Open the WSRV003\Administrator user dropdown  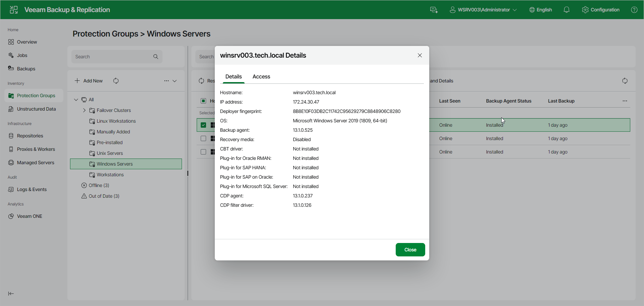[x=483, y=10]
